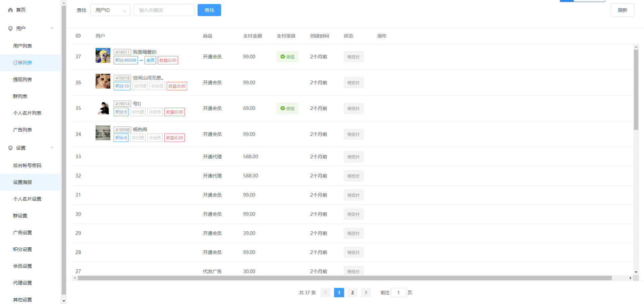This screenshot has width=644, height=304.
Task: Click the pin icon beside 设置
Action: (x=10, y=148)
